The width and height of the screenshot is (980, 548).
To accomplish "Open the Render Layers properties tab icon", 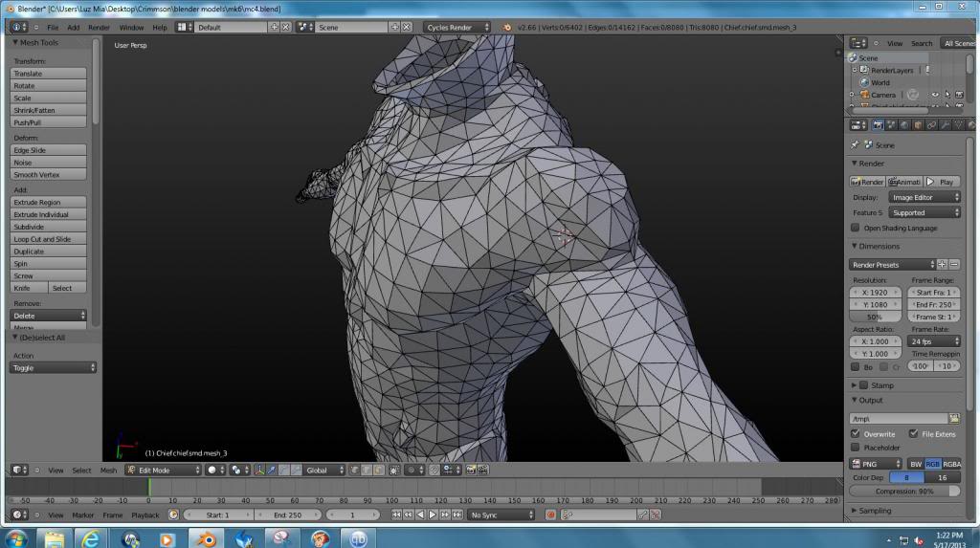I will [x=891, y=125].
